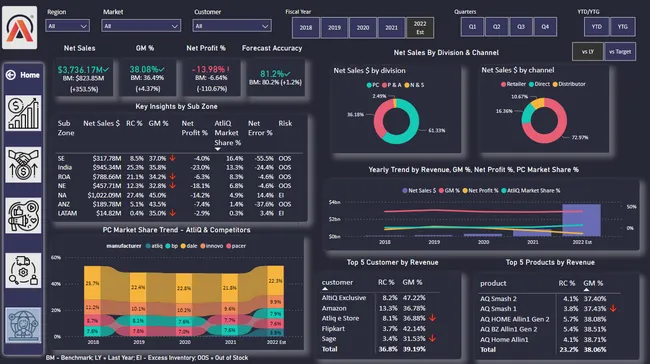Click AQ BZ Allin1 Gen 2 product
The width and height of the screenshot is (650, 364).
(509, 329)
